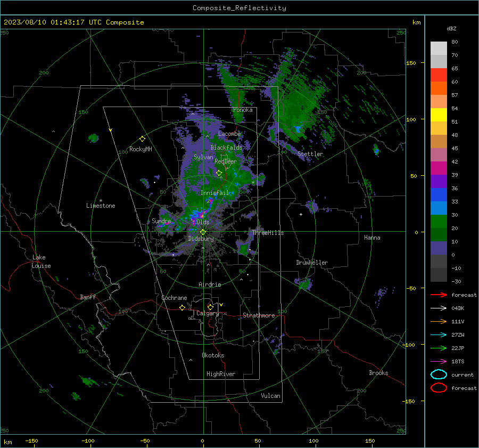Screen dimensions: 479x448
Task: Click the Didsbury city label
Action: pyautogui.click(x=201, y=239)
